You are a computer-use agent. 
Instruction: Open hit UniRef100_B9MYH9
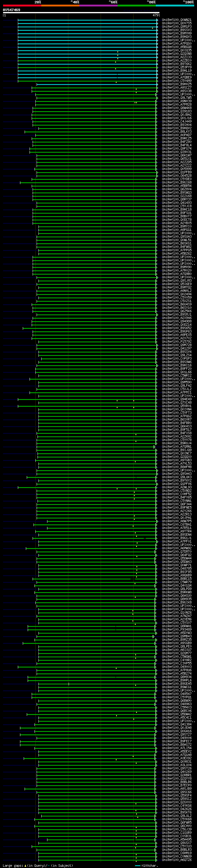pos(176,33)
